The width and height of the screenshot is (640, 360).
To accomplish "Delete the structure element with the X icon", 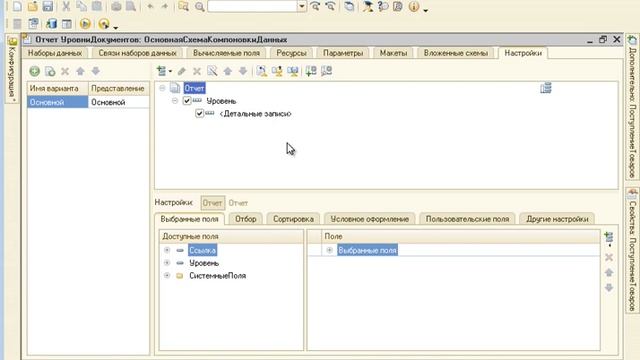I will (197, 71).
